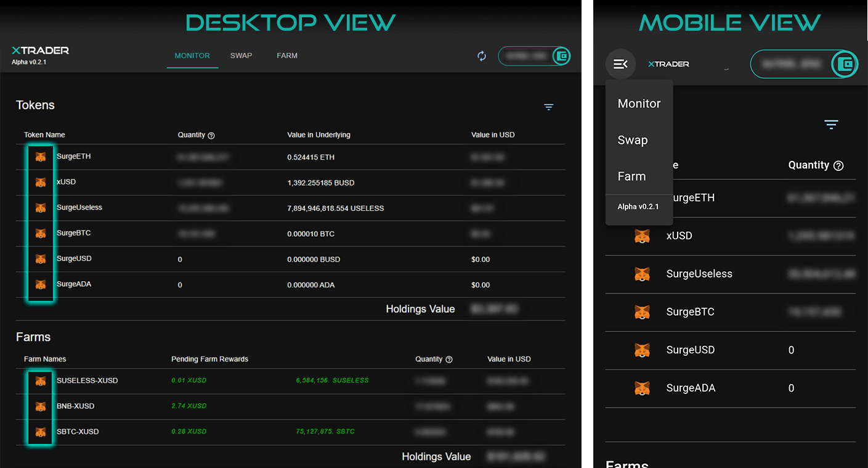
Task: Open the Tokens filter icon in desktop view
Action: point(548,107)
